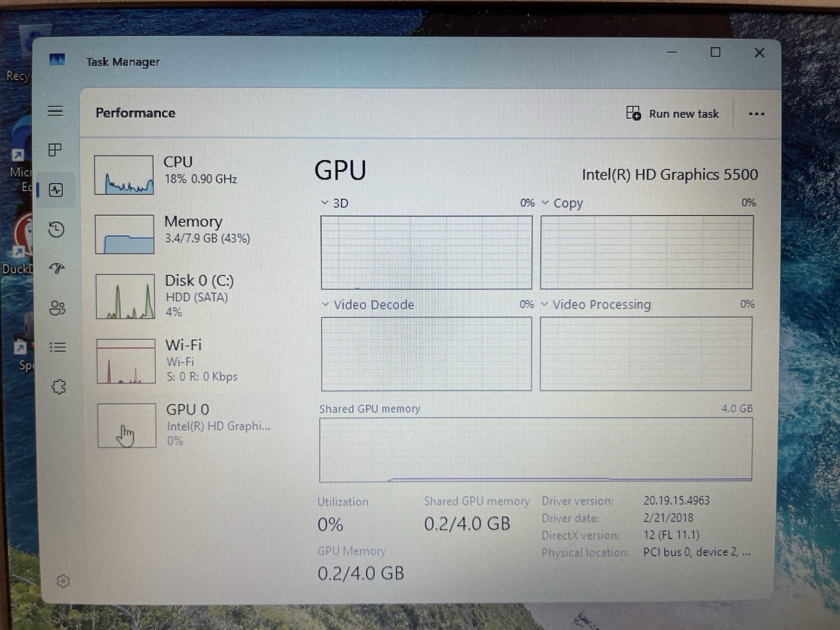The height and width of the screenshot is (630, 840).
Task: Click the Memory usage thumbnail graph
Action: coord(124,234)
